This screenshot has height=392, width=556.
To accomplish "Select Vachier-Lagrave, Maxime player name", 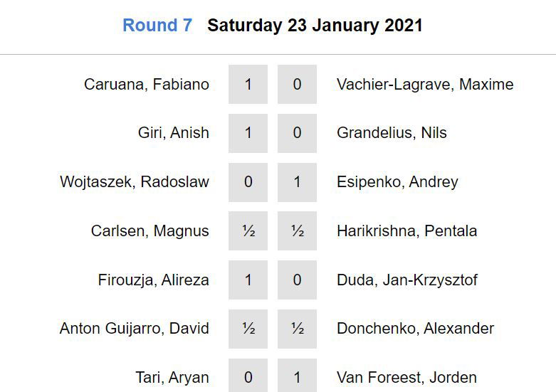I will (425, 85).
